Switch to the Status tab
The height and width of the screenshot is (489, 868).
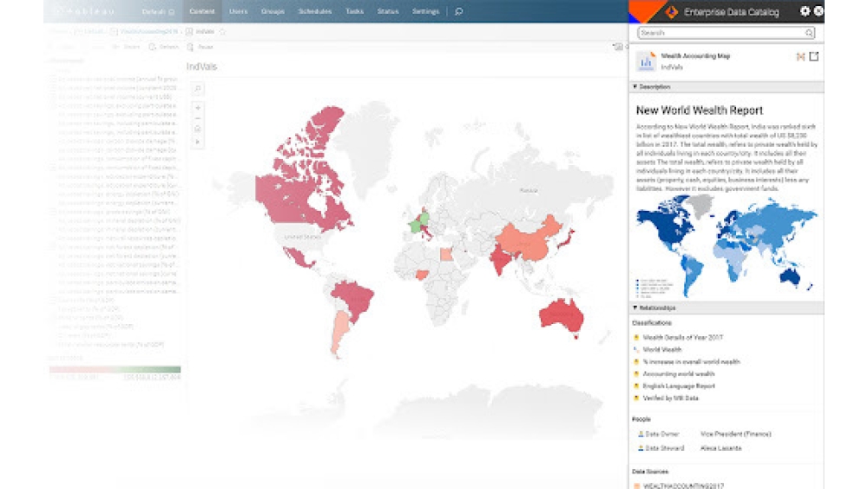(388, 11)
